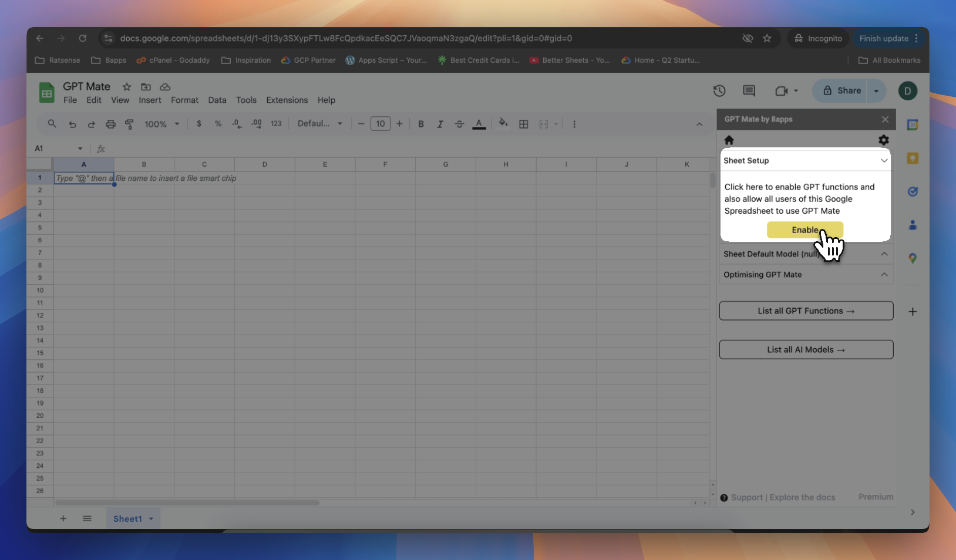This screenshot has height=560, width=956.
Task: Select the Sheet1 tab
Action: point(127,519)
